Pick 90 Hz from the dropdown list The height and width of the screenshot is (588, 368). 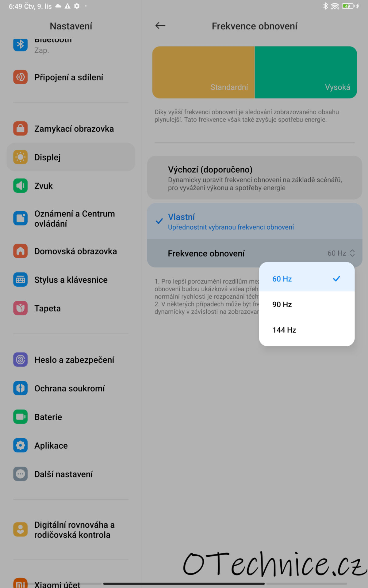307,304
